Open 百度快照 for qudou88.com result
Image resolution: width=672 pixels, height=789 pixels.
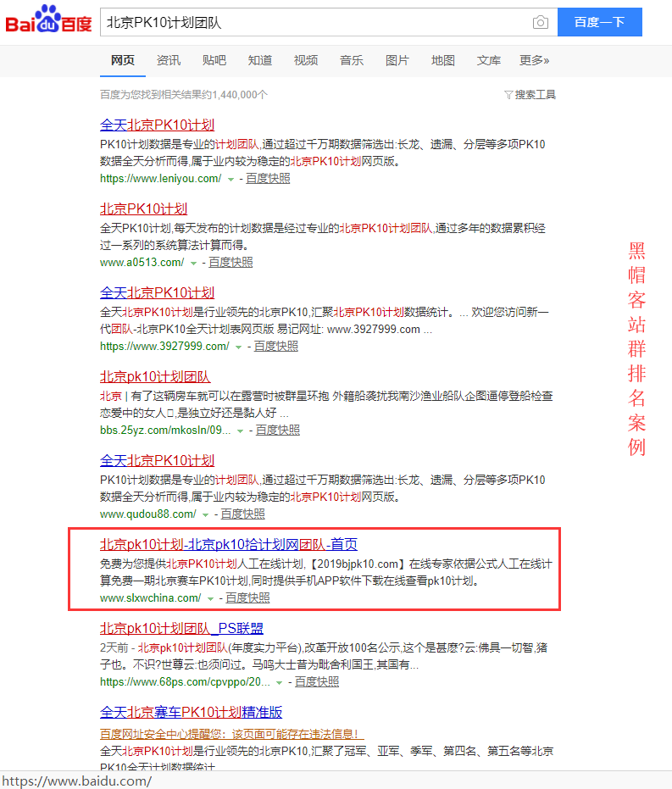[243, 514]
